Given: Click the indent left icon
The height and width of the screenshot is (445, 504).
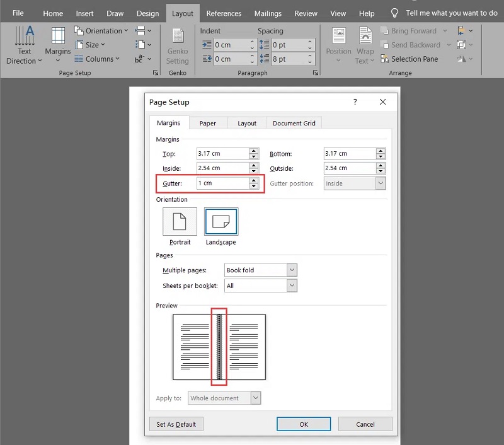Looking at the screenshot, I should pyautogui.click(x=207, y=45).
